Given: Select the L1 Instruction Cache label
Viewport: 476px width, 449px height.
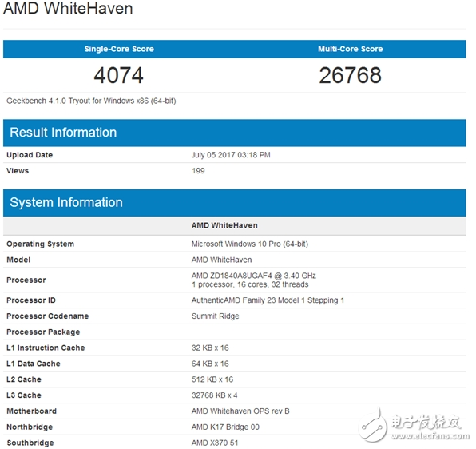Looking at the screenshot, I should (x=46, y=348).
